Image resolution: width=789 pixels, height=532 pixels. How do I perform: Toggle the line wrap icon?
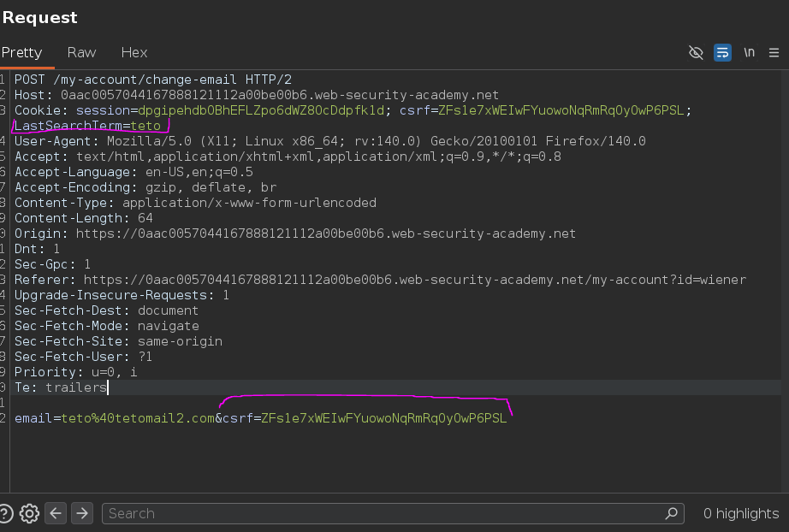click(x=722, y=52)
